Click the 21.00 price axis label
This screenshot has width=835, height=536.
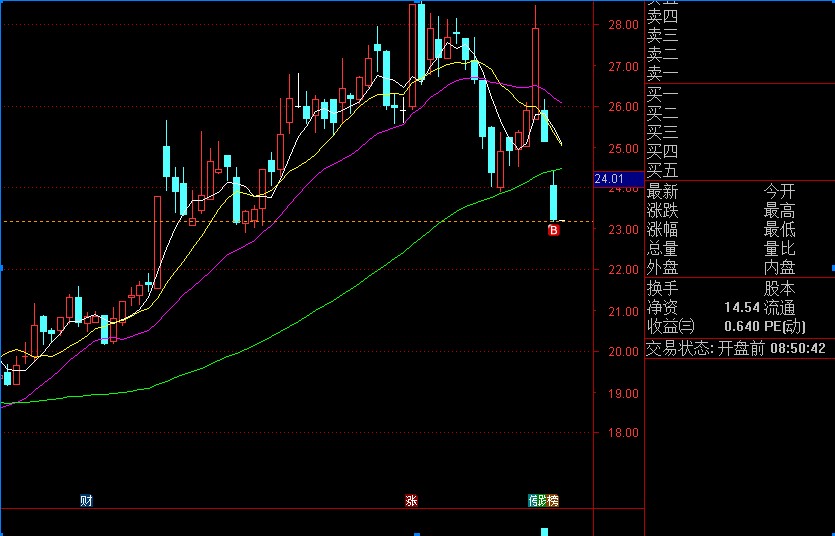click(624, 311)
